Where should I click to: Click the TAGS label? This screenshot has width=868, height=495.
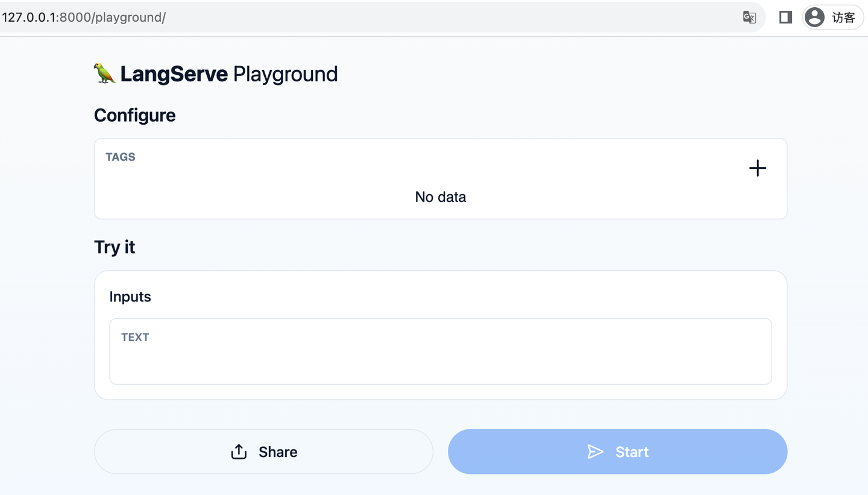(121, 157)
